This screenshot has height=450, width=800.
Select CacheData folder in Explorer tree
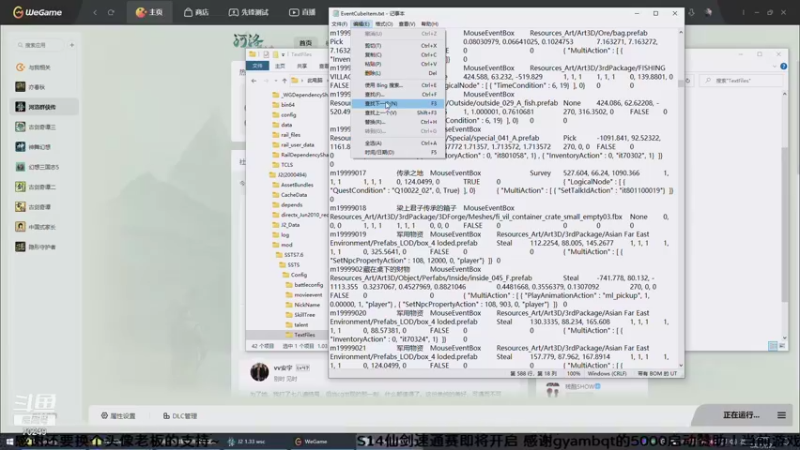[290, 195]
